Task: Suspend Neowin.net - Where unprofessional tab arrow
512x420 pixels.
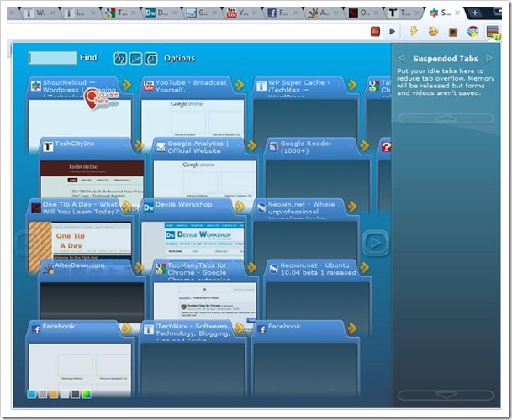Action: coord(352,207)
